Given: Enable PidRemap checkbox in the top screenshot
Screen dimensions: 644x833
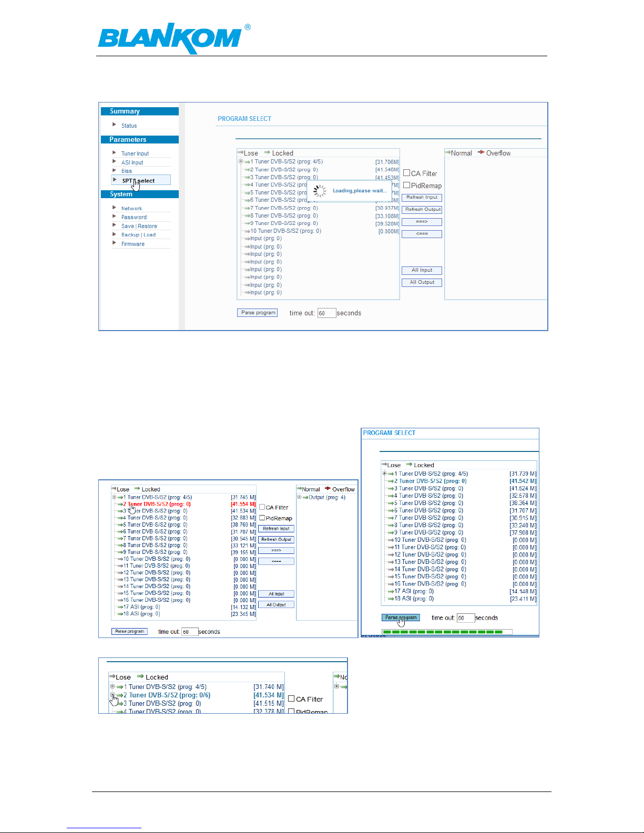Looking at the screenshot, I should pos(406,185).
